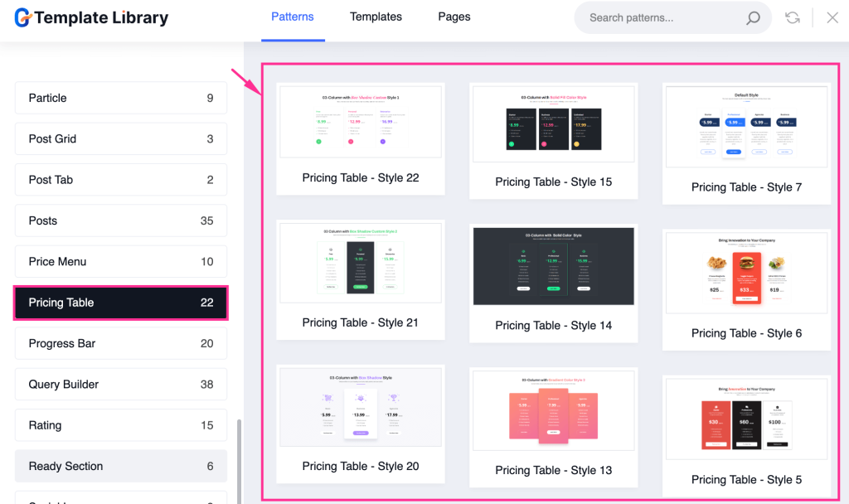849x504 pixels.
Task: Click the 'Pricing Table - Style 21' caption
Action: pos(360,322)
